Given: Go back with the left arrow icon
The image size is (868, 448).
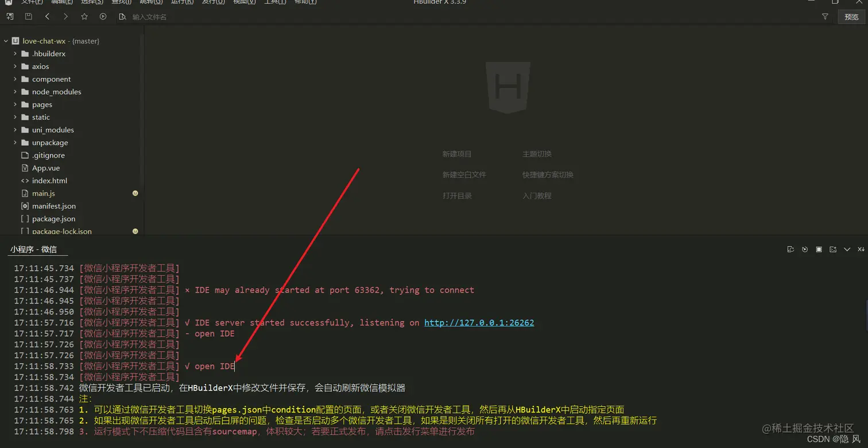Looking at the screenshot, I should pyautogui.click(x=47, y=17).
